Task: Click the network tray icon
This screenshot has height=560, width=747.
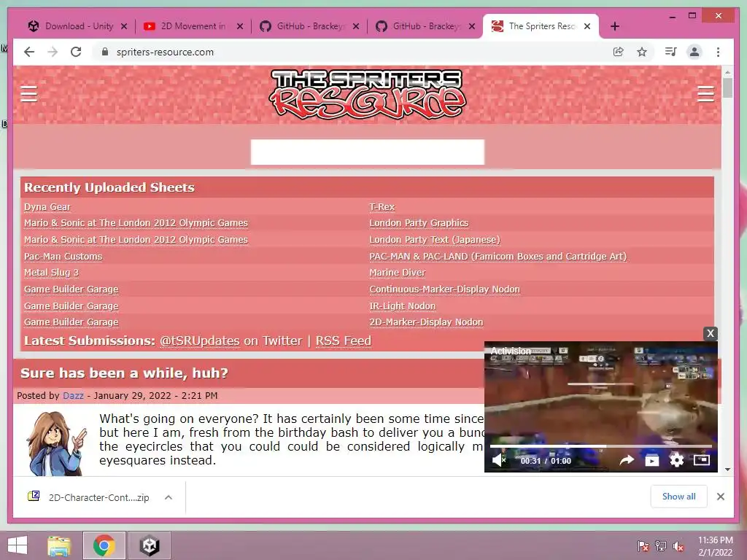Action: pos(661,545)
